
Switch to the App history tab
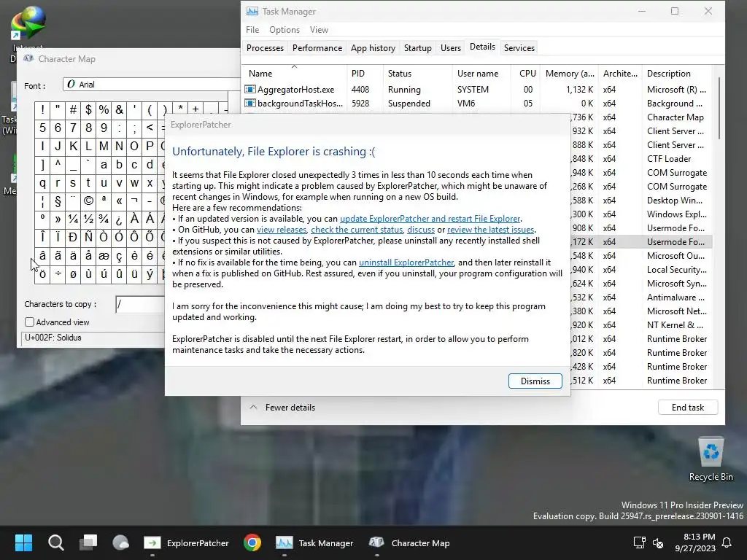373,47
